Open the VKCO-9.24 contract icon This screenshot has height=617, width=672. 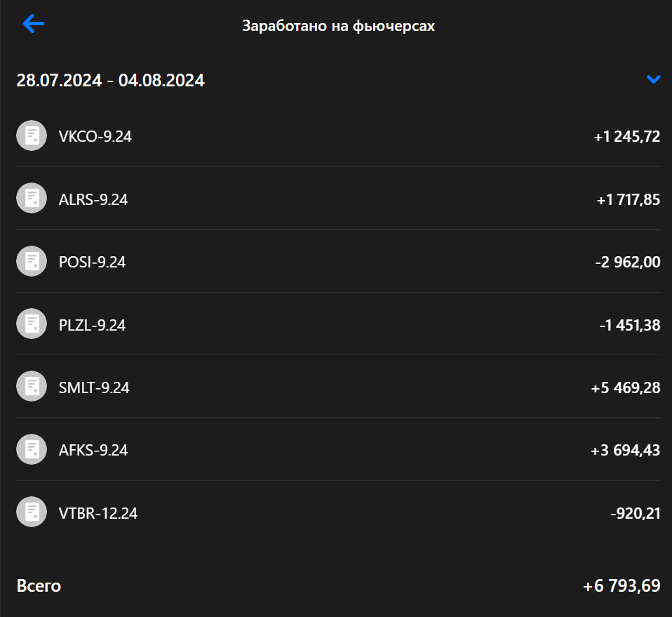point(32,135)
